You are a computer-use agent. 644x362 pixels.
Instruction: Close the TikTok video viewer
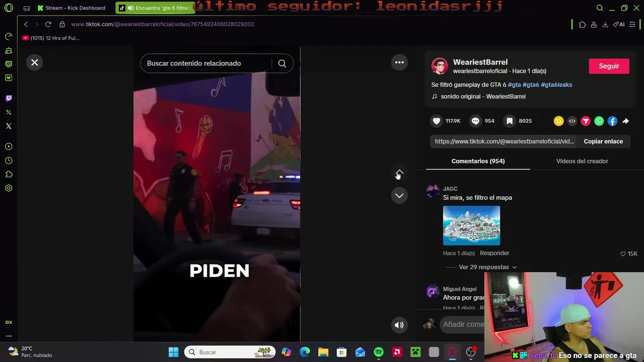coord(35,62)
